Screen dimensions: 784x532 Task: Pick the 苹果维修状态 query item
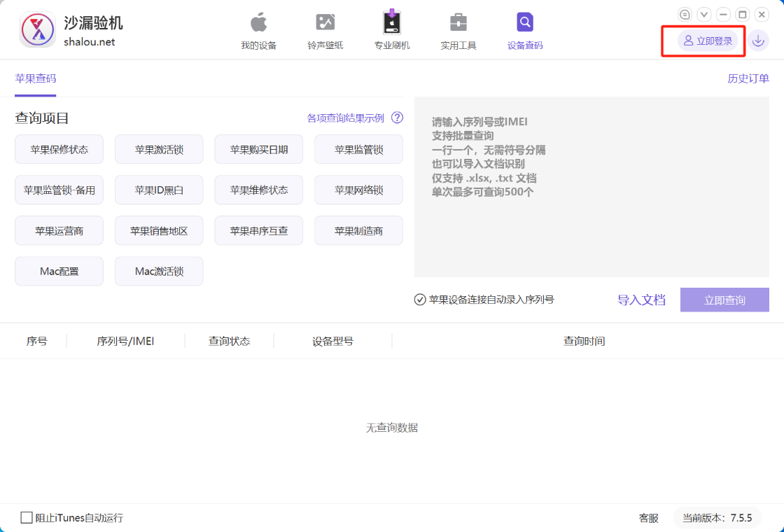[x=258, y=190]
